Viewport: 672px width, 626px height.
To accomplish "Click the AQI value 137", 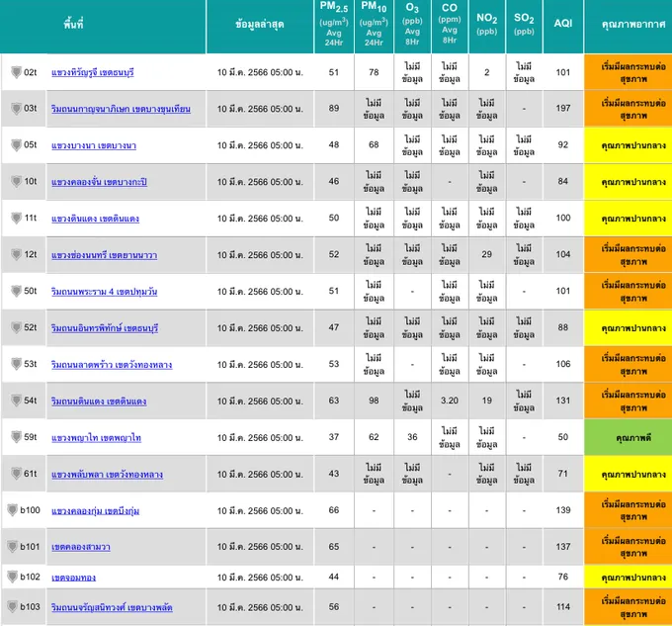I will point(562,547).
